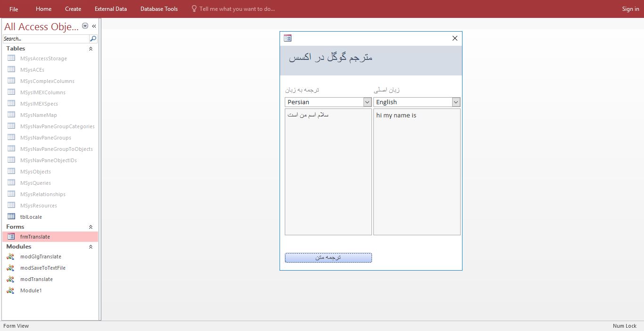Click the Tell me what you want box
The height and width of the screenshot is (331, 644).
tap(233, 9)
